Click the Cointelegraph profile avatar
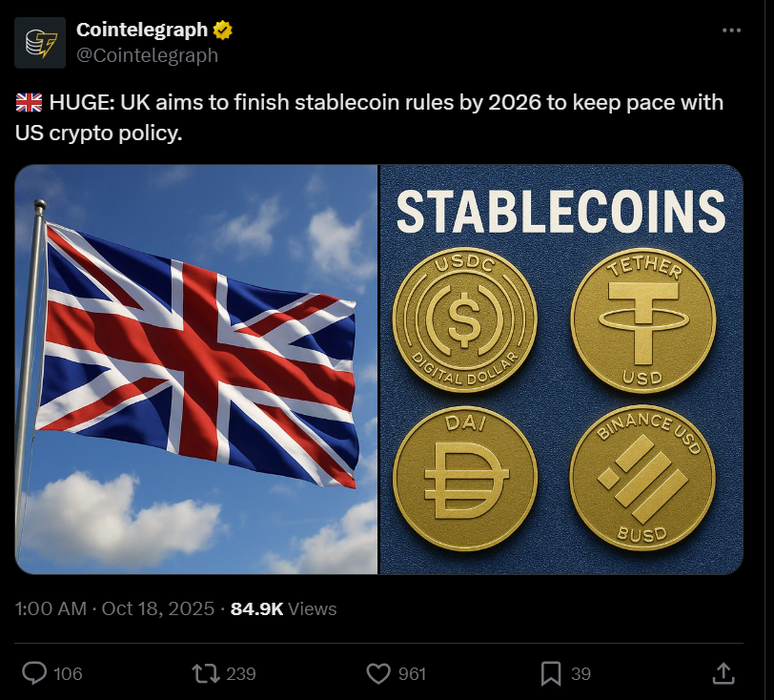The width and height of the screenshot is (774, 700). [x=40, y=43]
